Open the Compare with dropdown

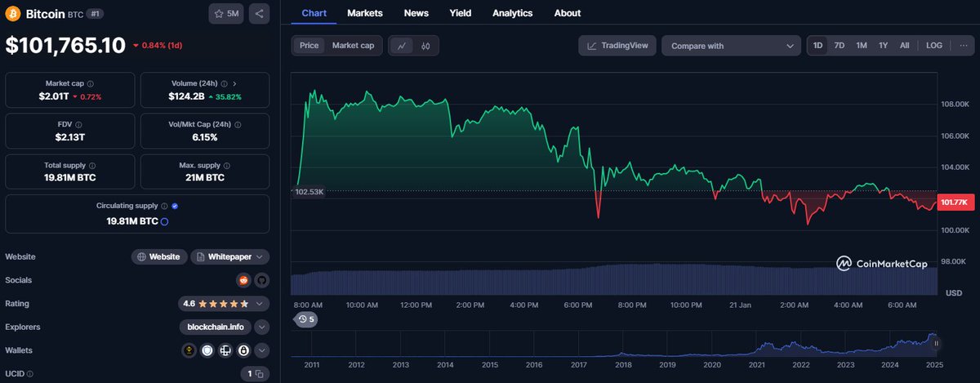click(731, 46)
